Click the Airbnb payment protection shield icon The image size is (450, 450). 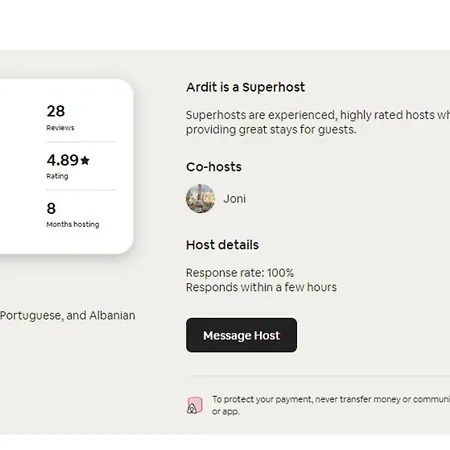195,405
